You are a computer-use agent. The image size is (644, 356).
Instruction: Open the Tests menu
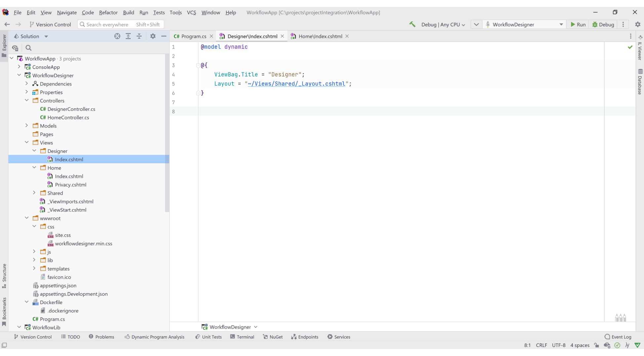click(159, 13)
